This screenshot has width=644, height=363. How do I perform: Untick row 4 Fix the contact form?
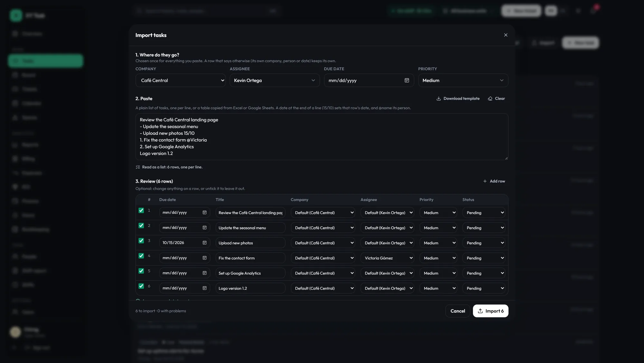(141, 256)
